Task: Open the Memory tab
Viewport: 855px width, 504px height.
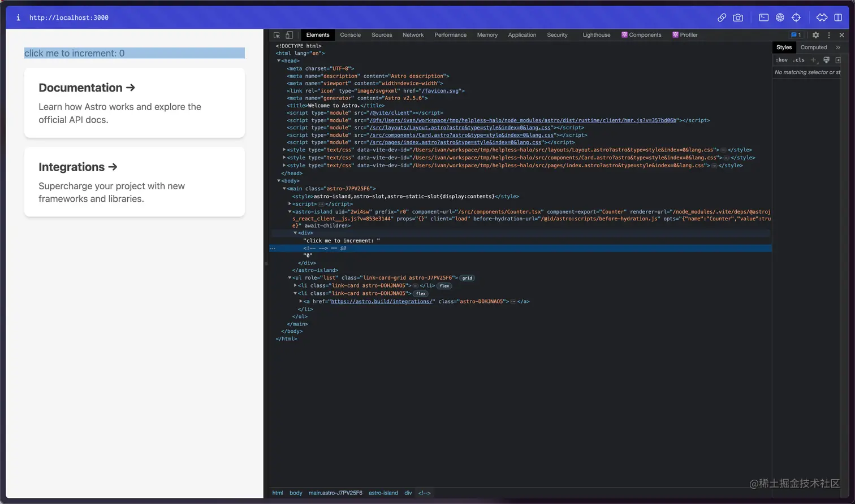Action: coord(487,35)
